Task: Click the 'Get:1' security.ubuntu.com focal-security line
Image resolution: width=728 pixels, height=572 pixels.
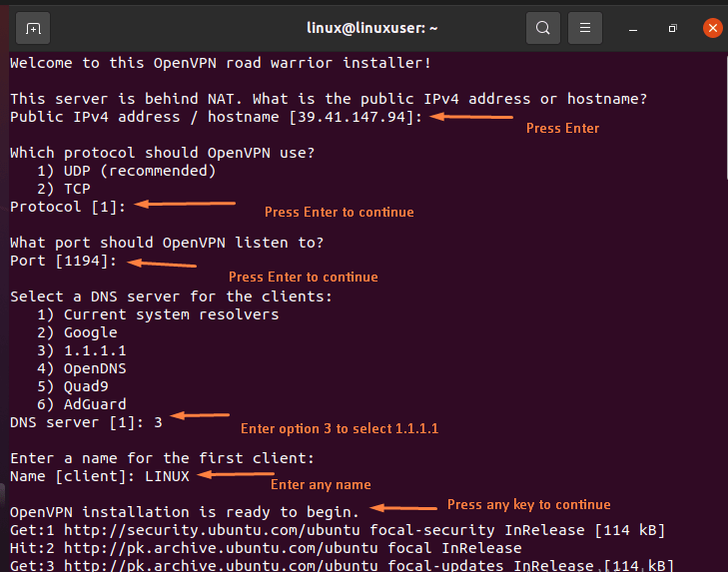Action: 338,530
